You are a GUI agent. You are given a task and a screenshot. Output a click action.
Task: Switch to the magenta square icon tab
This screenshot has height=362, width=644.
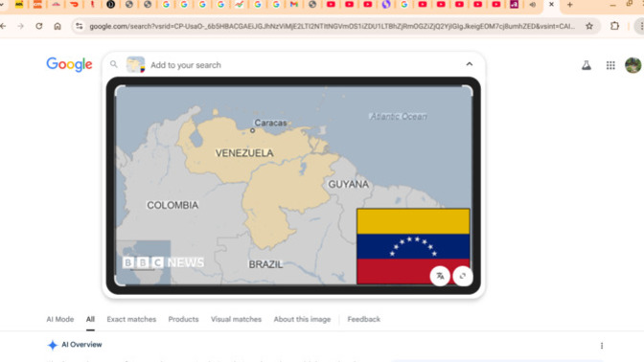click(x=515, y=5)
